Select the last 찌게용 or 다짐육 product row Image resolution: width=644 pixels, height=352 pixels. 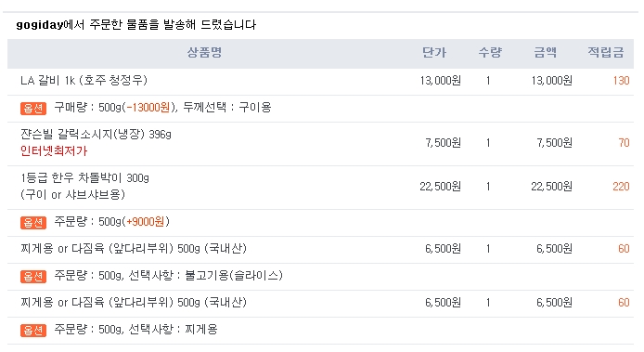tap(320, 303)
